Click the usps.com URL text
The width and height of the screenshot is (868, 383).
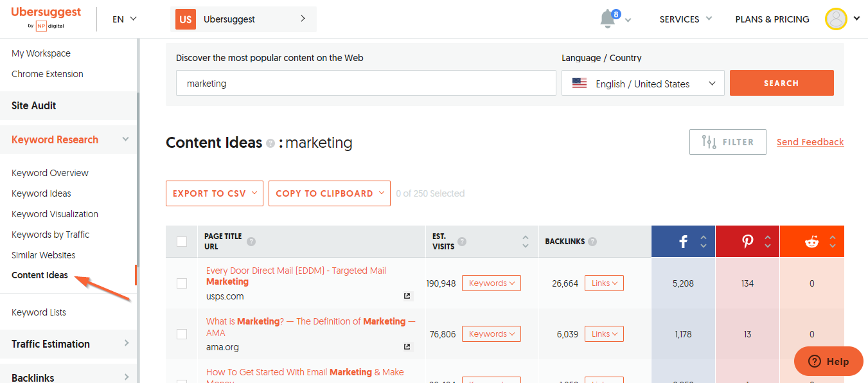coord(225,296)
